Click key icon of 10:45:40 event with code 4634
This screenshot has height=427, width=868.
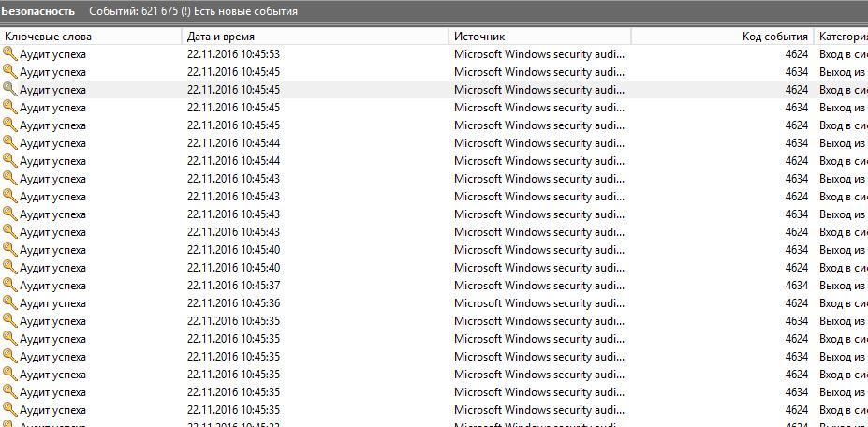[10, 250]
